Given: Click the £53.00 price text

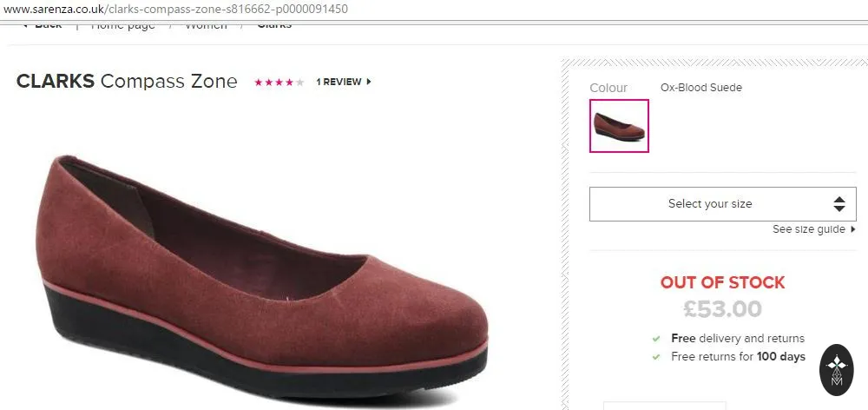Looking at the screenshot, I should [722, 309].
